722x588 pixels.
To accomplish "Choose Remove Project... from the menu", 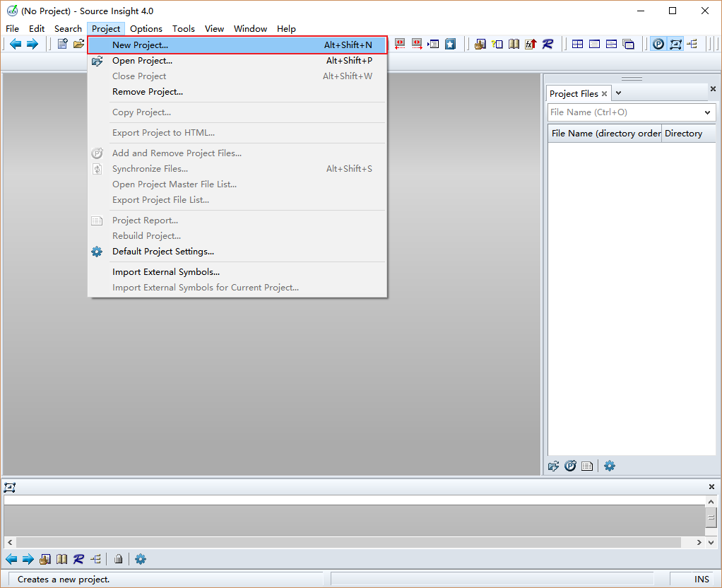I will pyautogui.click(x=237, y=92).
